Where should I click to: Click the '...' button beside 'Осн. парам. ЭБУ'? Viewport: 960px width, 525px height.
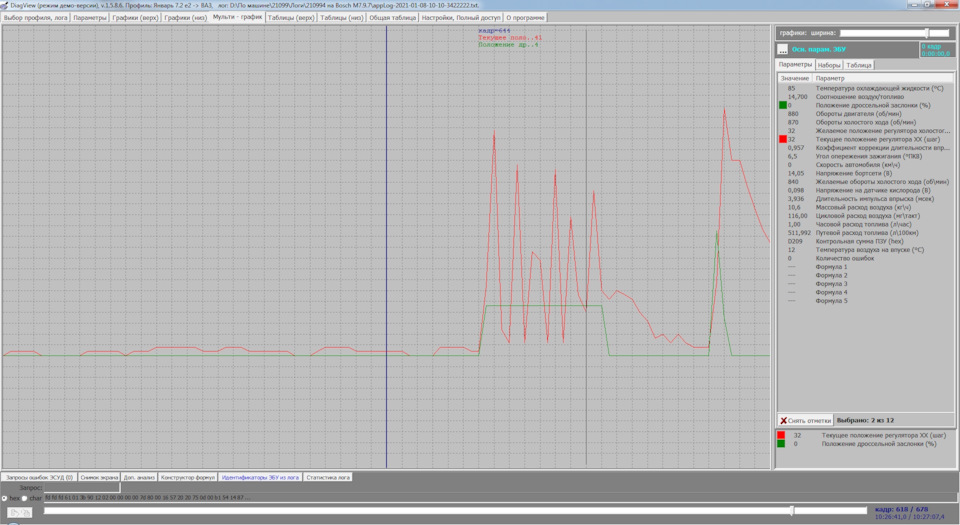[782, 50]
